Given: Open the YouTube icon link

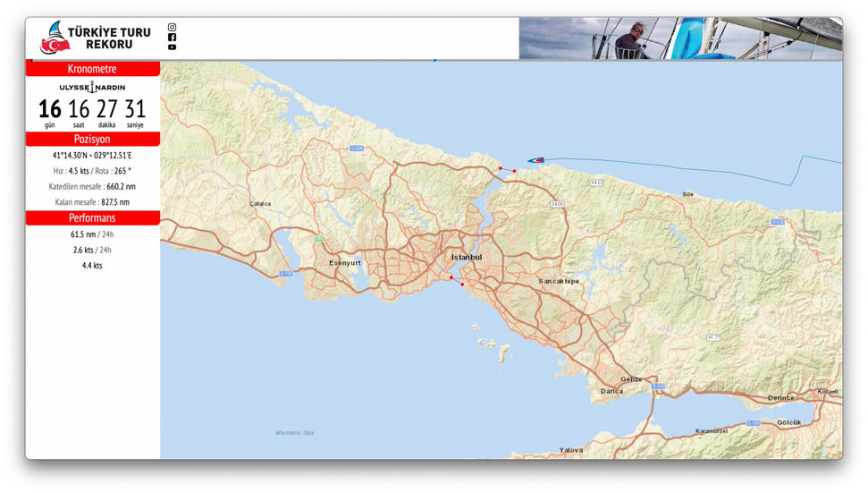Looking at the screenshot, I should tap(173, 47).
